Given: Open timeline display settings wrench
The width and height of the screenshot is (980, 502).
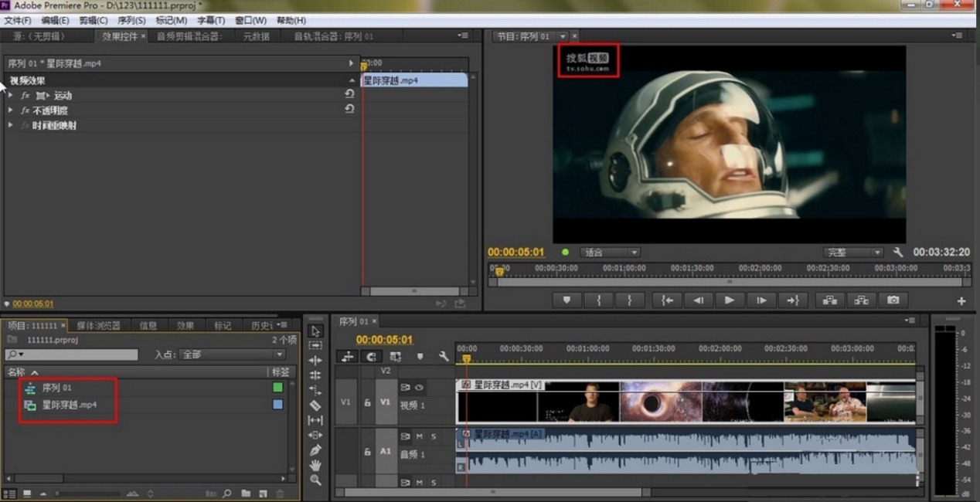Looking at the screenshot, I should point(444,356).
